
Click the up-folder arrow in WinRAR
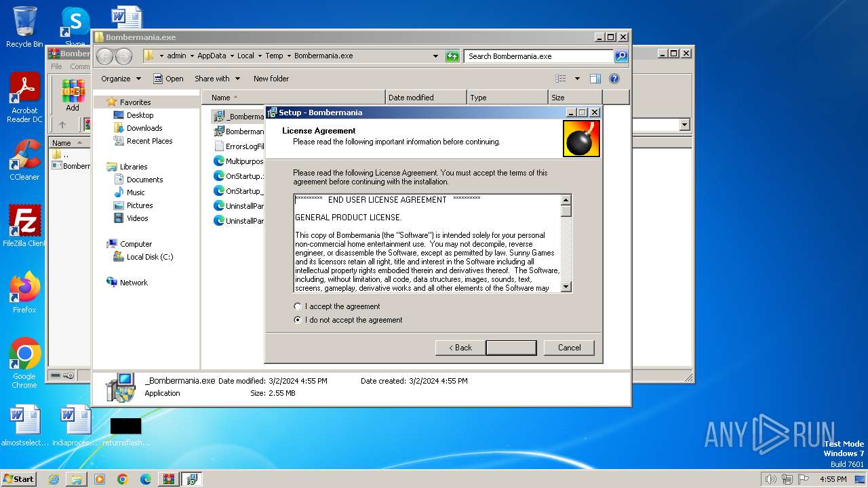[x=62, y=125]
